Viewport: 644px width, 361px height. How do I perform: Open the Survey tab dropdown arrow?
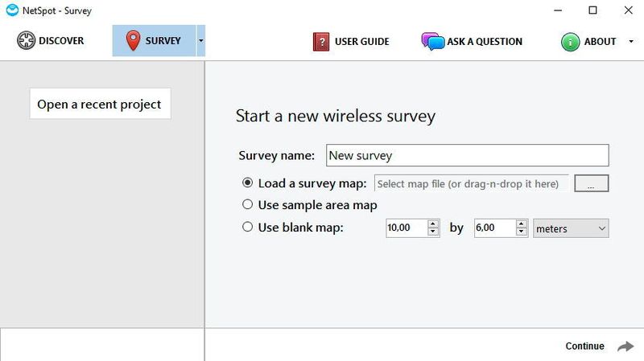coord(200,41)
